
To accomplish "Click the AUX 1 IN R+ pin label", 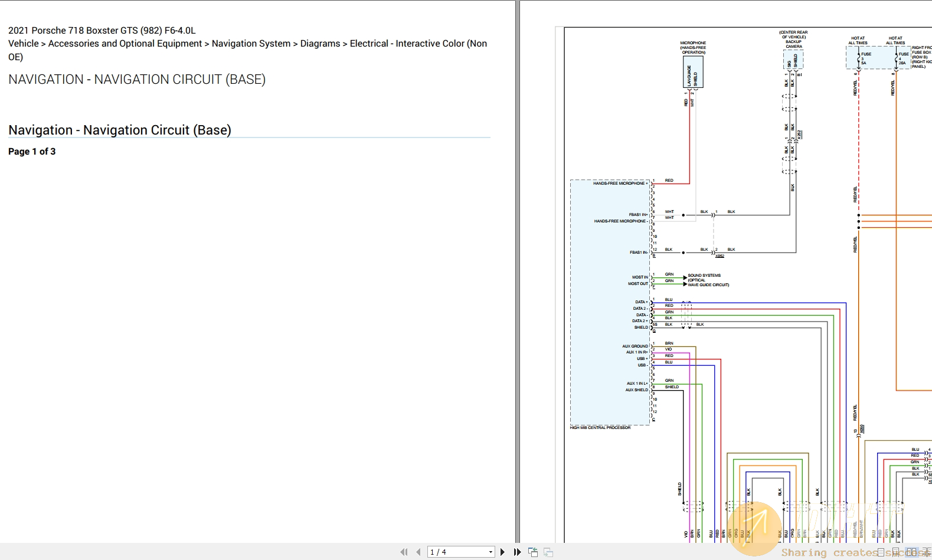I will [x=637, y=352].
